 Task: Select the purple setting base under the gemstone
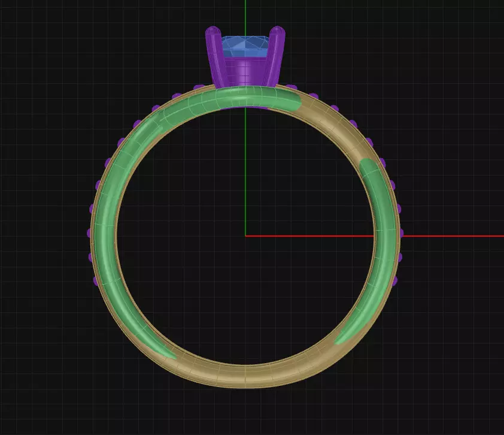coord(245,72)
